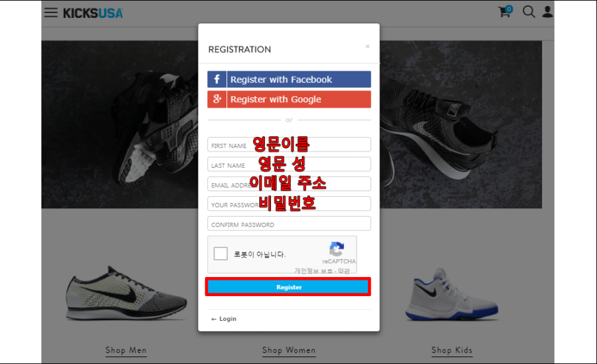This screenshot has width=597, height=364.
Task: Focus the Confirm Password field
Action: (289, 223)
